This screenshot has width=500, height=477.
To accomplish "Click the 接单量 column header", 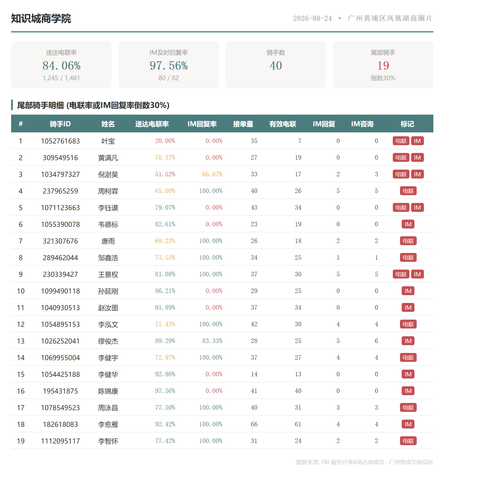I will point(243,124).
